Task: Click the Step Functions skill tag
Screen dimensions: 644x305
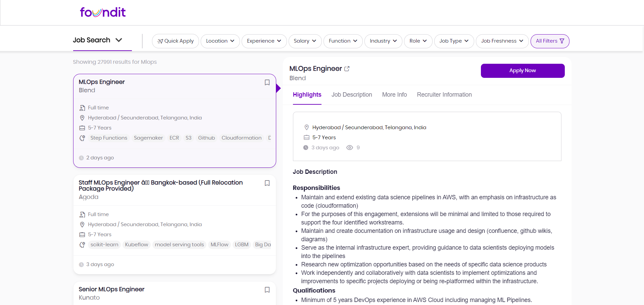Action: pos(109,138)
